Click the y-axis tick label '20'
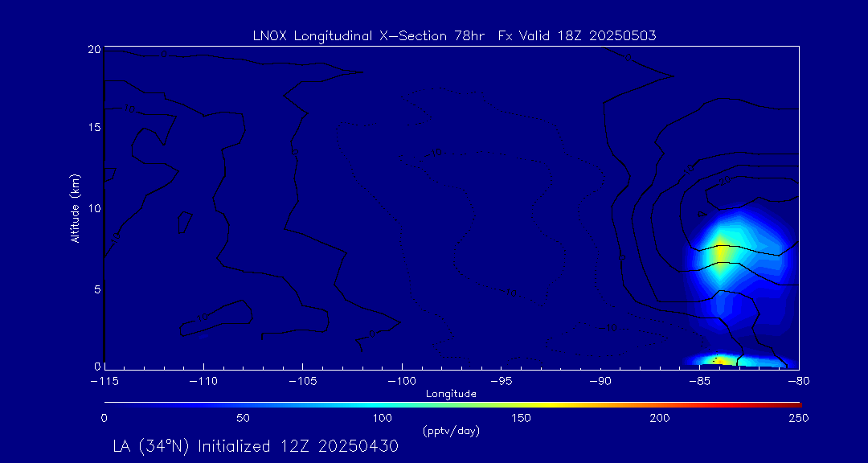The height and width of the screenshot is (463, 868). coord(95,49)
